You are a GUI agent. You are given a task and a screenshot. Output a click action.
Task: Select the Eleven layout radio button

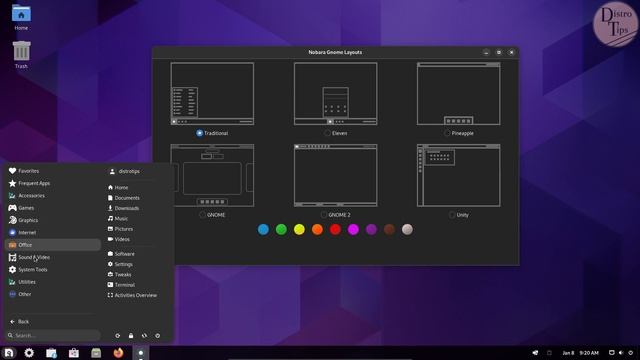click(327, 133)
